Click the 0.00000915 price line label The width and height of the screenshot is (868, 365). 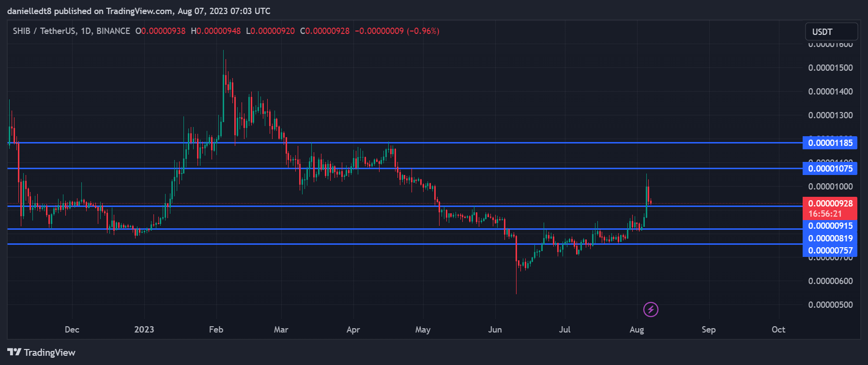click(x=830, y=226)
